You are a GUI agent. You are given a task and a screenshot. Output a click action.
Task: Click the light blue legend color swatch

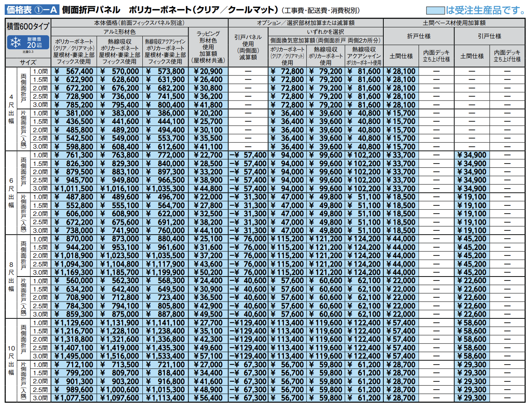coord(435,10)
